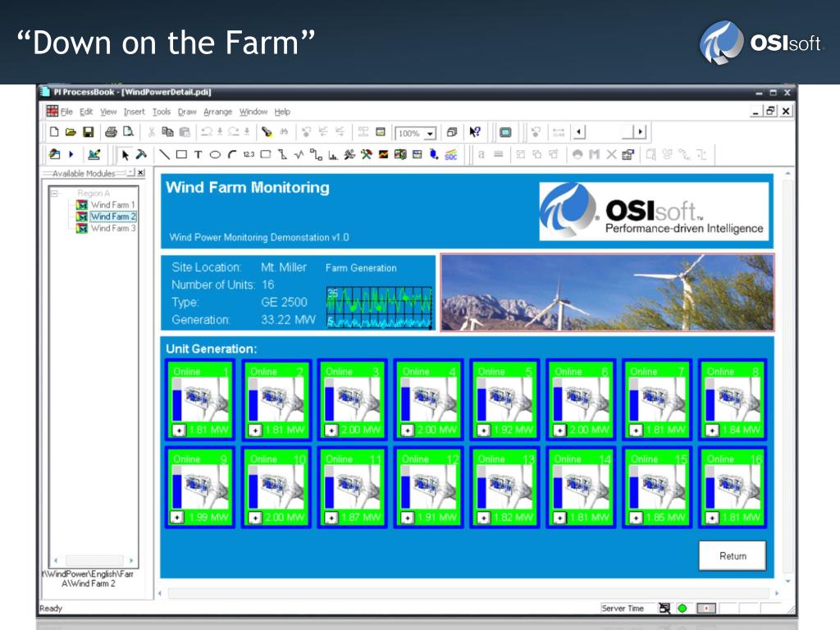Step time range forward with right arrow
Viewport: 840px width, 630px height.
coord(640,132)
